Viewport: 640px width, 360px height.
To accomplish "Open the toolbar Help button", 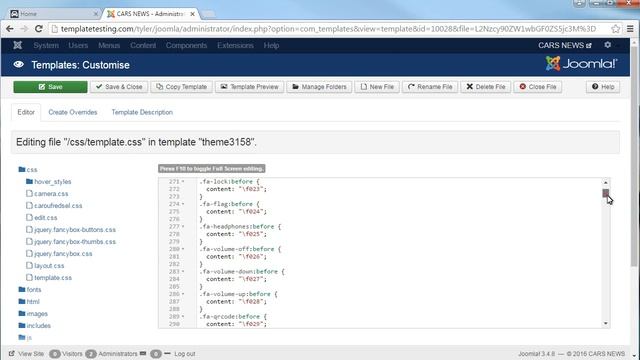I will coord(603,87).
